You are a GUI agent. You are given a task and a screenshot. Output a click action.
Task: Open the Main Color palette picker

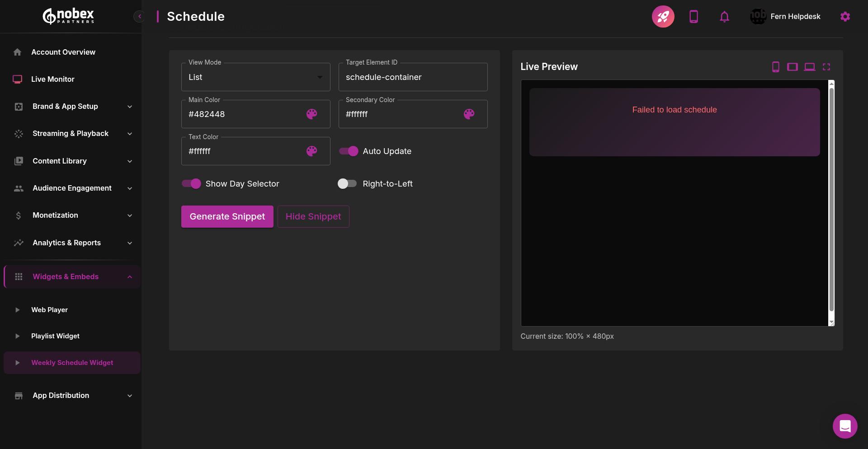click(x=311, y=114)
